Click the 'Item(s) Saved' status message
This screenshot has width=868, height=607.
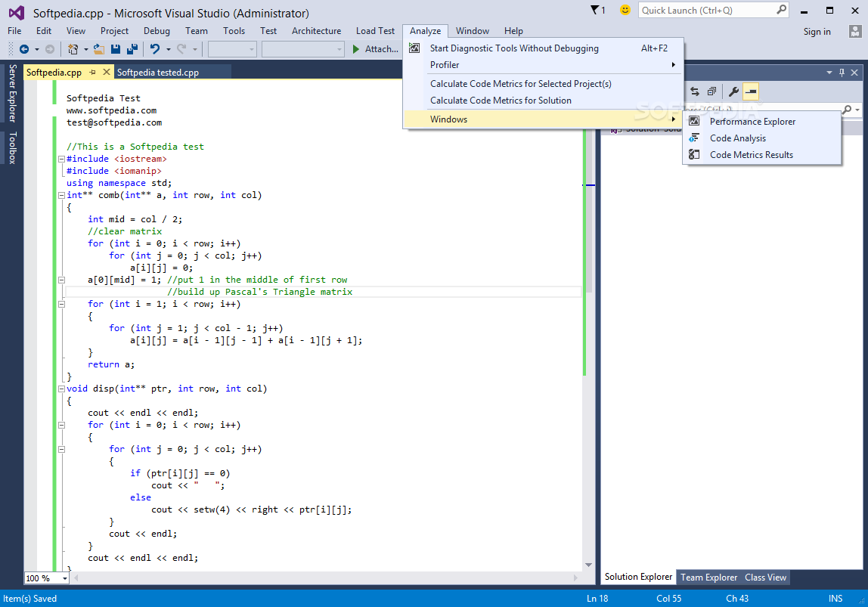coord(30,599)
